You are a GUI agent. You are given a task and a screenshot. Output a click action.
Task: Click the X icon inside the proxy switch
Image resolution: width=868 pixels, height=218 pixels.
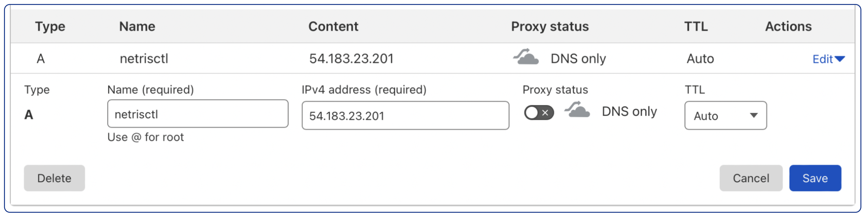(545, 113)
